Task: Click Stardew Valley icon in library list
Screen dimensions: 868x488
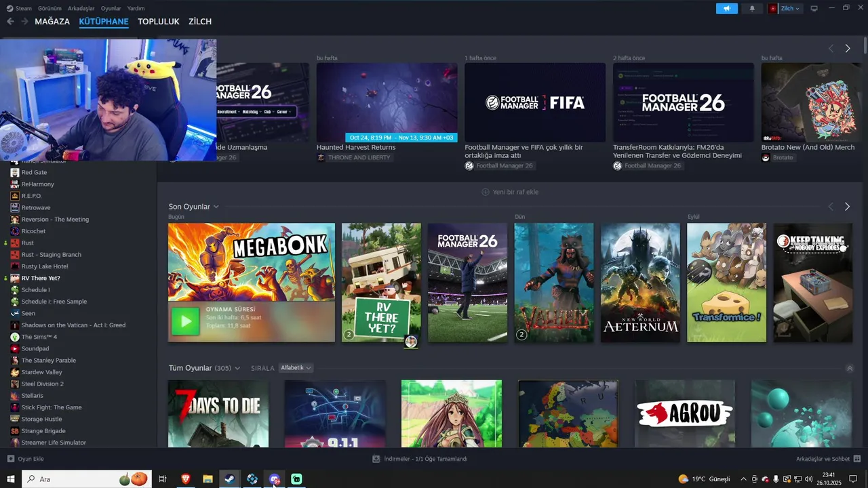Action: pos(15,372)
